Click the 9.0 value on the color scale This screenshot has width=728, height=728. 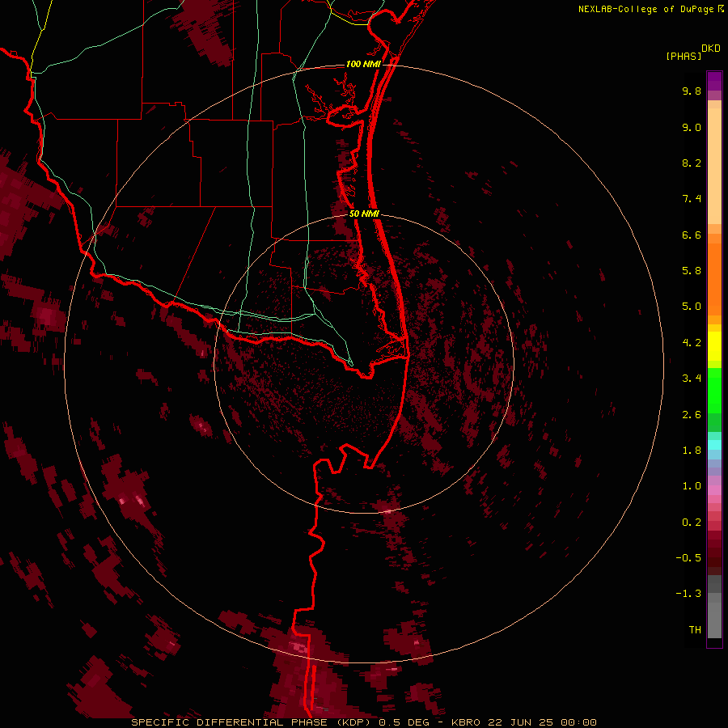(x=692, y=127)
